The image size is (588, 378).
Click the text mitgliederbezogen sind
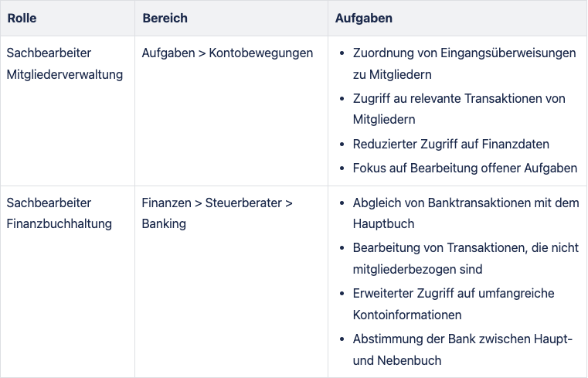417,269
